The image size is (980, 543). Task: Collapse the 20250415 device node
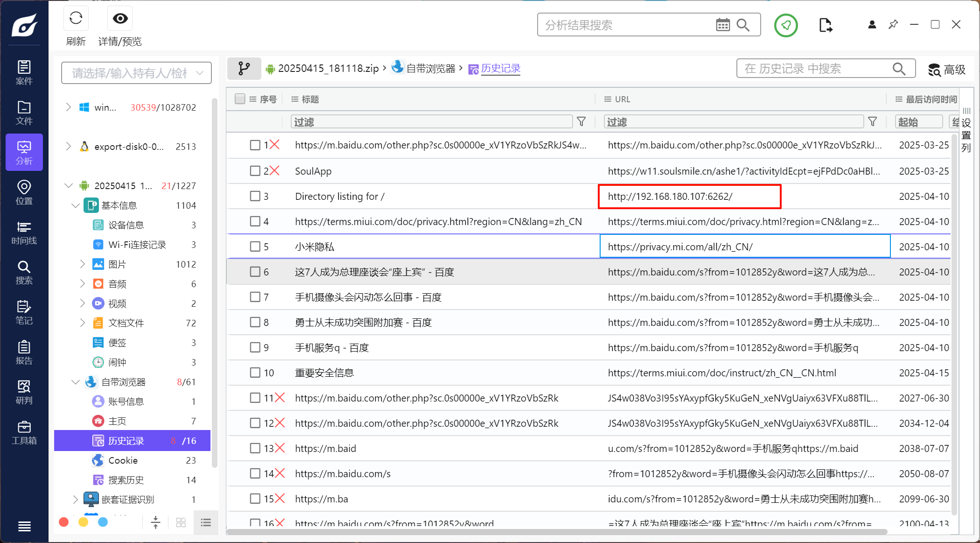click(69, 186)
